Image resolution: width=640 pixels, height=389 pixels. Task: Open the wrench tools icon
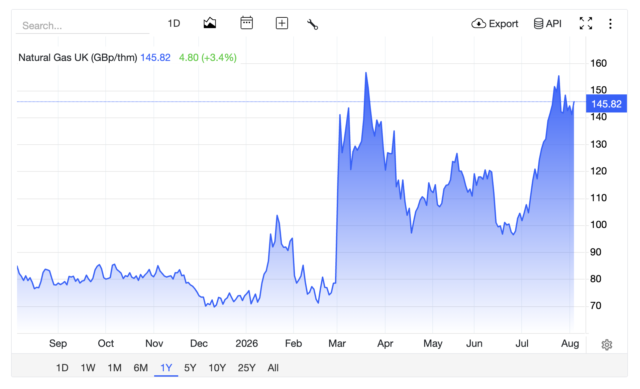pos(312,24)
